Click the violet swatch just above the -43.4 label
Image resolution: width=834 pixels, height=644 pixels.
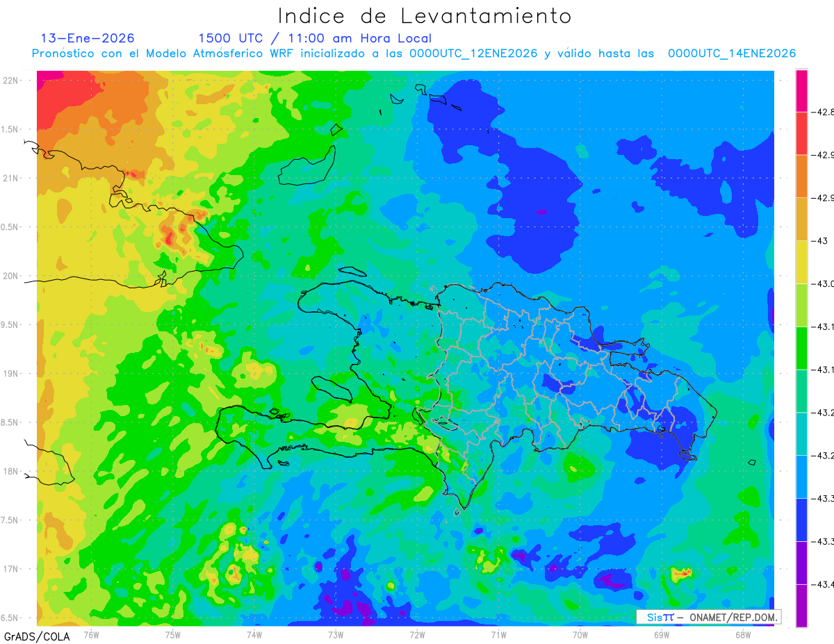pos(801,563)
